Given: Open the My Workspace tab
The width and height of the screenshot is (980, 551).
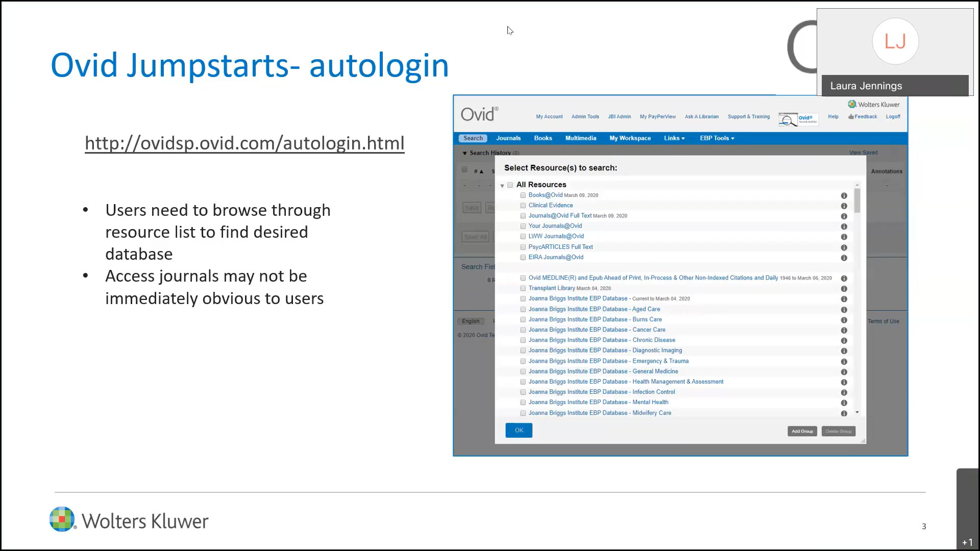Looking at the screenshot, I should [x=630, y=138].
